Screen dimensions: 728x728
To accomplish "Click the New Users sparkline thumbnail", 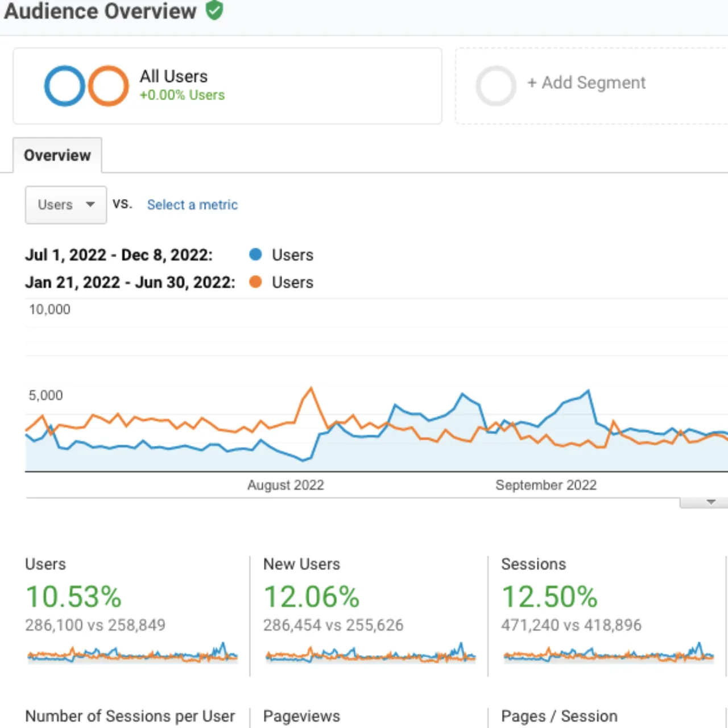I will click(370, 653).
